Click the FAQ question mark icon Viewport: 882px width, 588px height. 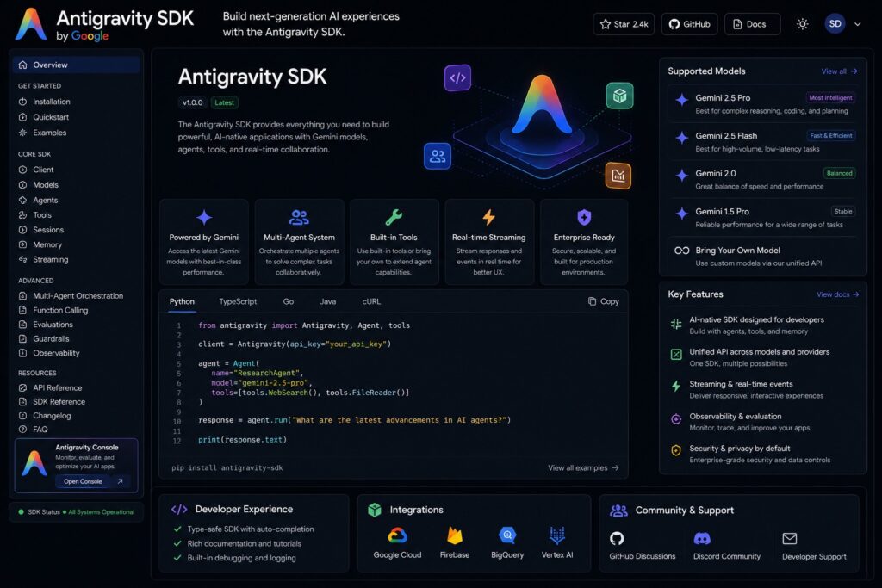tap(22, 430)
